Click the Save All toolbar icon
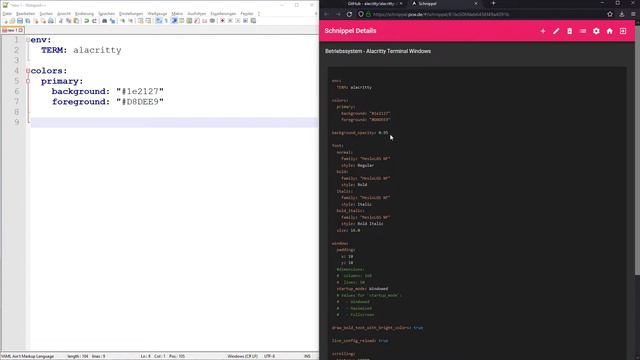 [x=27, y=20]
